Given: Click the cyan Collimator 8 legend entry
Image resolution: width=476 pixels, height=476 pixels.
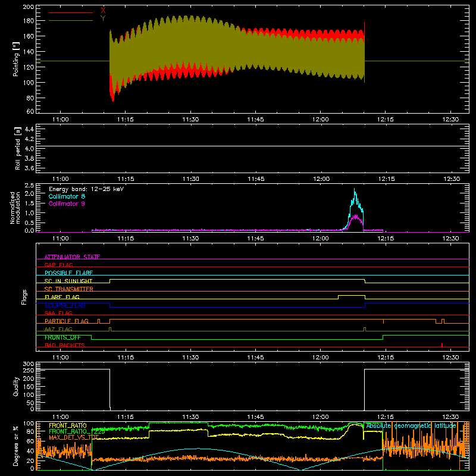Looking at the screenshot, I should (x=67, y=196).
